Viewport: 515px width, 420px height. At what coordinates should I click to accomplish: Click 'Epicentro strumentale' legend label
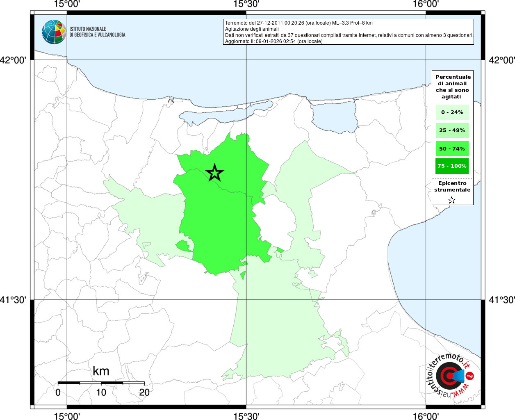(x=452, y=186)
